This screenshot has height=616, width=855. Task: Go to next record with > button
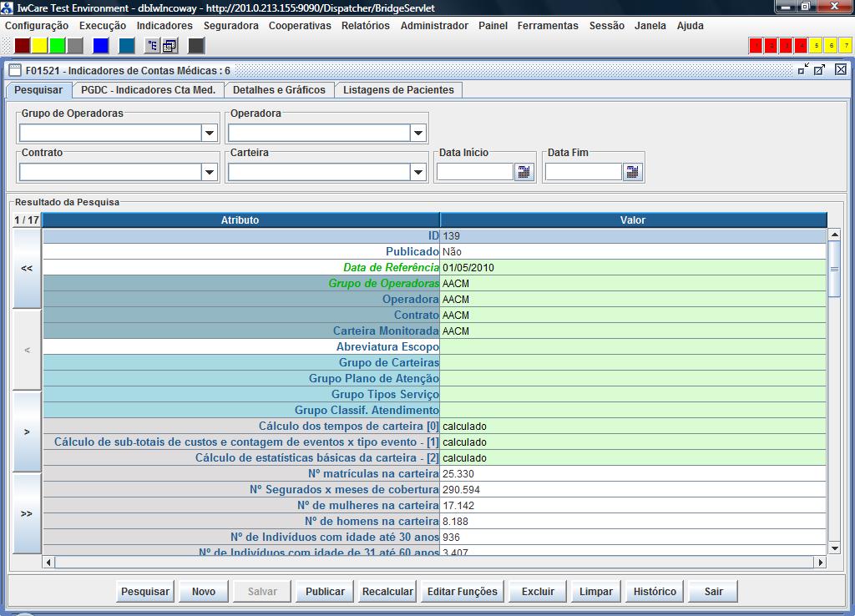pyautogui.click(x=27, y=432)
